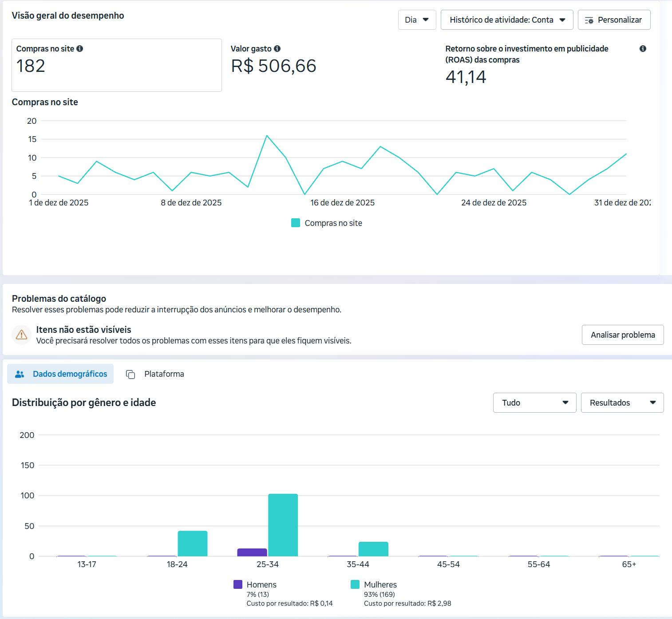672x619 pixels.
Task: Switch to the Dados demográficos tab
Action: click(60, 374)
